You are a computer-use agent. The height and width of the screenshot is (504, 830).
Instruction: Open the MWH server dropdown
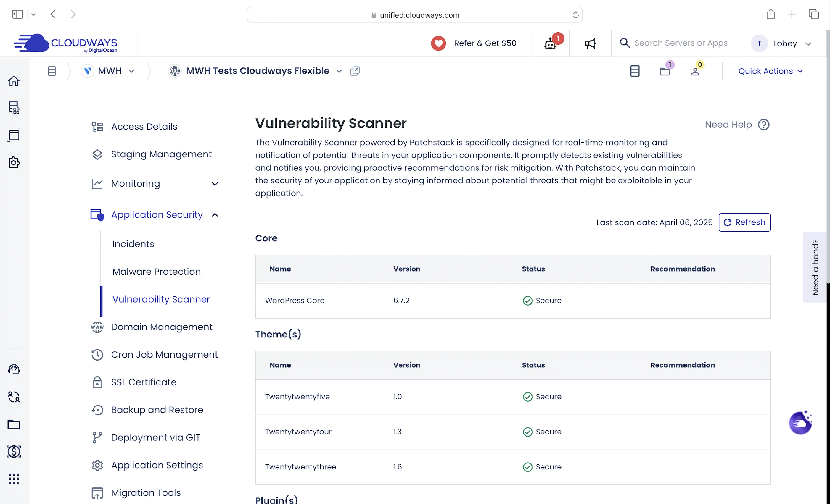coord(131,71)
